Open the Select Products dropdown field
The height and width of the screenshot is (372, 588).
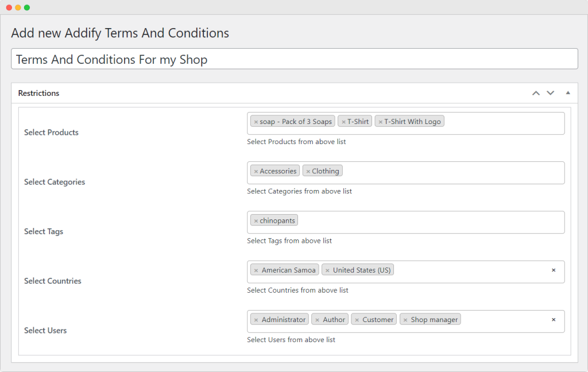coord(500,123)
